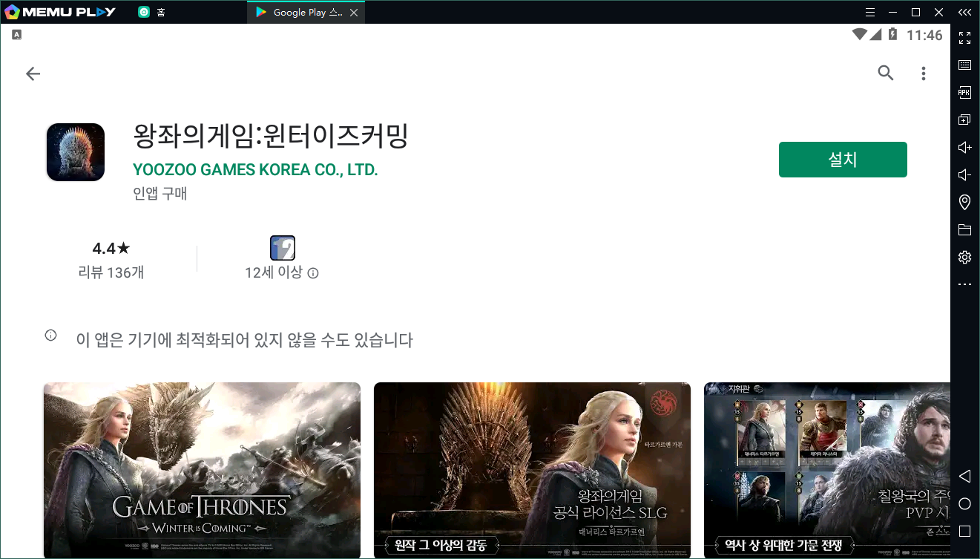
Task: Open the YOOZOO GAMES KOREA developer link
Action: point(255,169)
